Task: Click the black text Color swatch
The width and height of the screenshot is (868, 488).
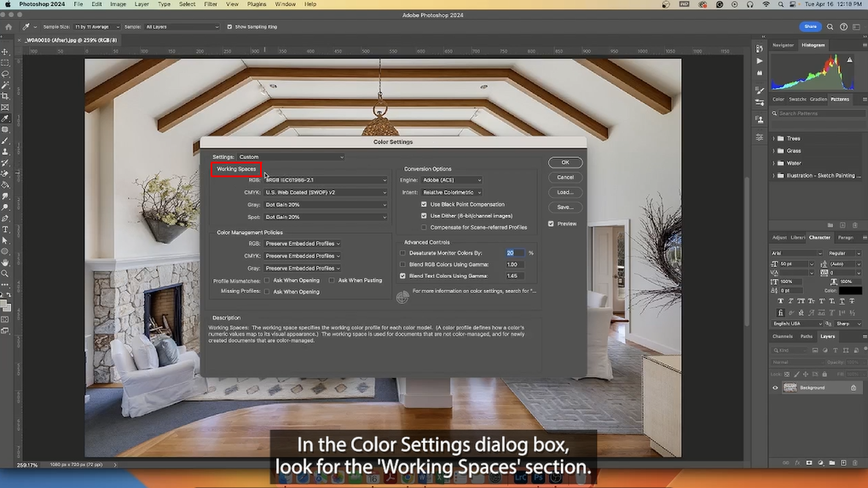Action: 850,290
